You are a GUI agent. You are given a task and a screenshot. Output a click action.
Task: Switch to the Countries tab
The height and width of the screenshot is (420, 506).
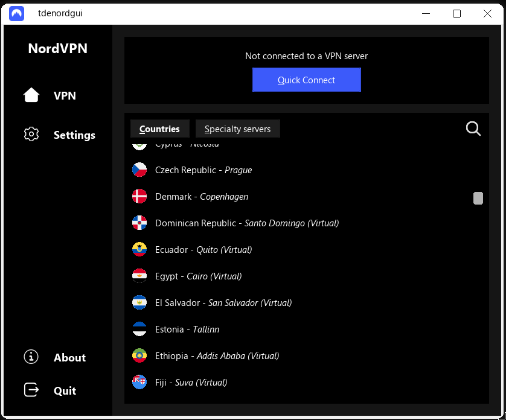(160, 129)
